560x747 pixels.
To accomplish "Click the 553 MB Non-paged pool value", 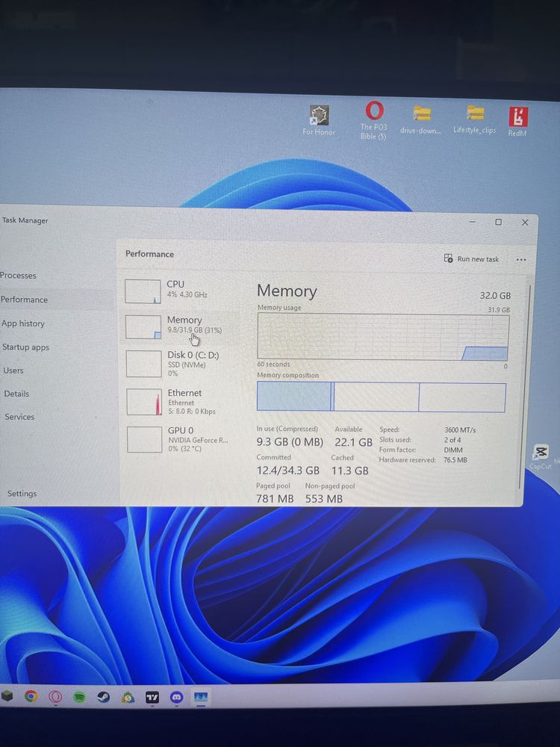I will [x=324, y=499].
